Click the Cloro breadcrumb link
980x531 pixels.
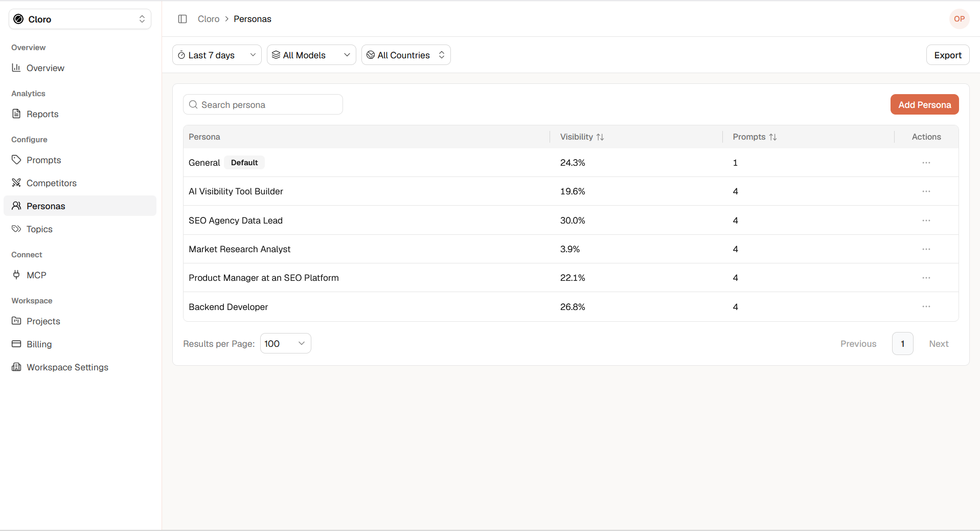[209, 19]
